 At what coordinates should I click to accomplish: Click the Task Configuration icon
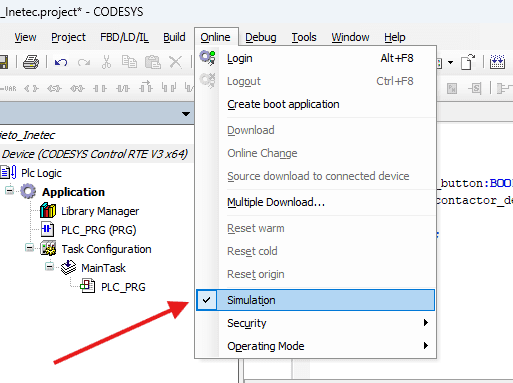coord(48,248)
